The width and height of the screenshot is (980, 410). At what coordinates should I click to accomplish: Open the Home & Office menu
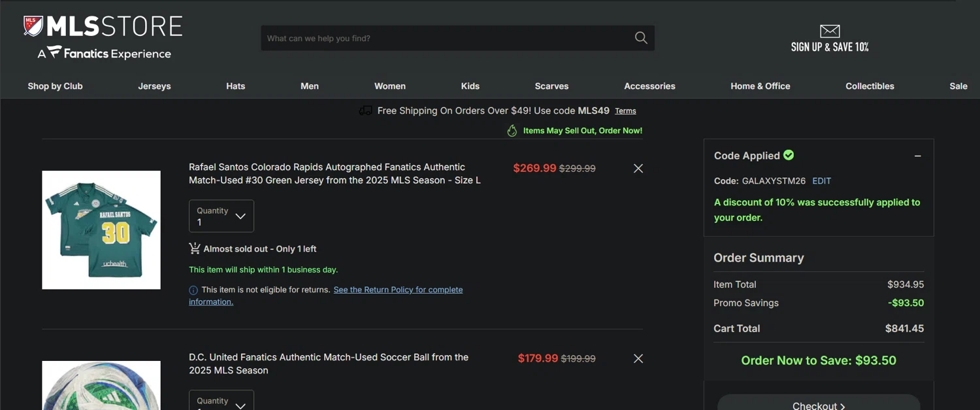tap(760, 86)
